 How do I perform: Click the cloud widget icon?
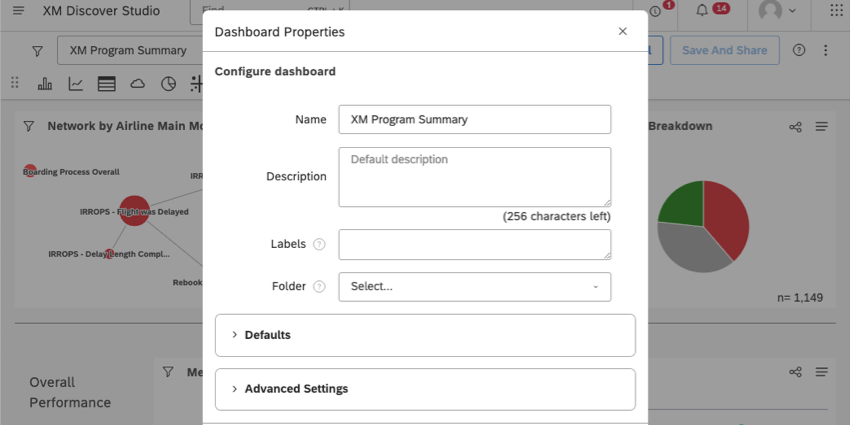click(x=138, y=84)
